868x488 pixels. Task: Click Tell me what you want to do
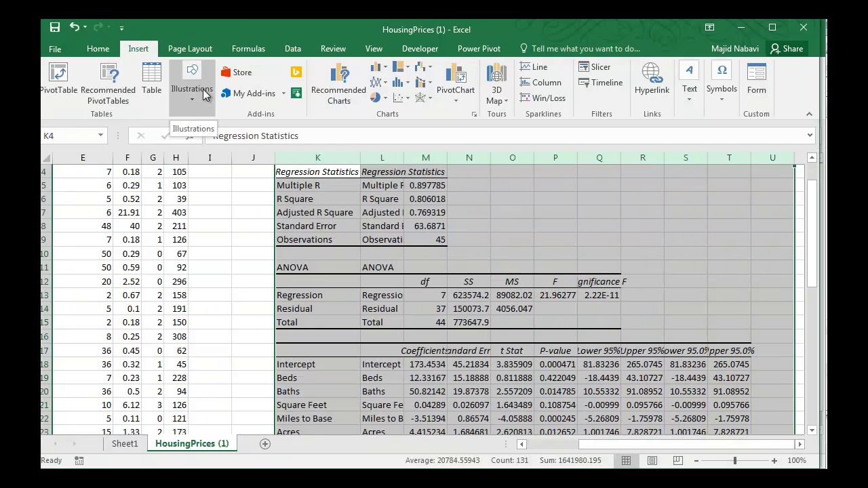[585, 49]
